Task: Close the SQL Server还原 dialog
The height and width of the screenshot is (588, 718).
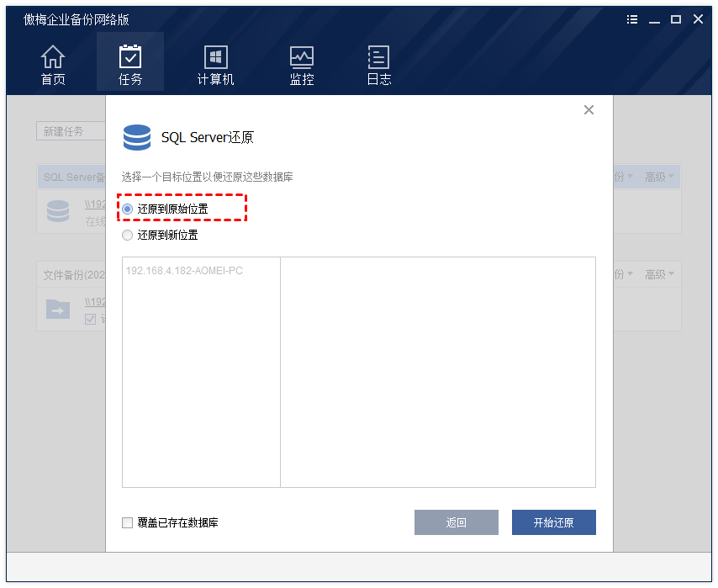Action: click(589, 110)
